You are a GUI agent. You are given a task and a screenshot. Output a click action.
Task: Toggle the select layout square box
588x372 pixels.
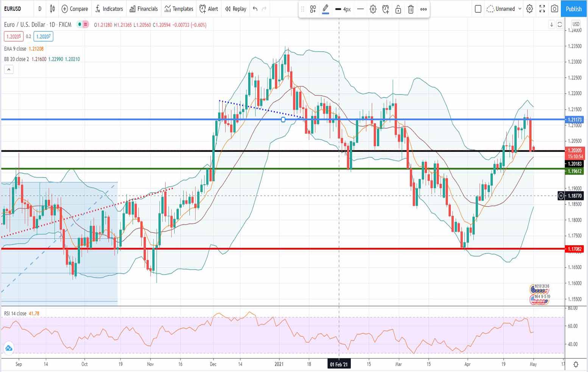pos(478,9)
